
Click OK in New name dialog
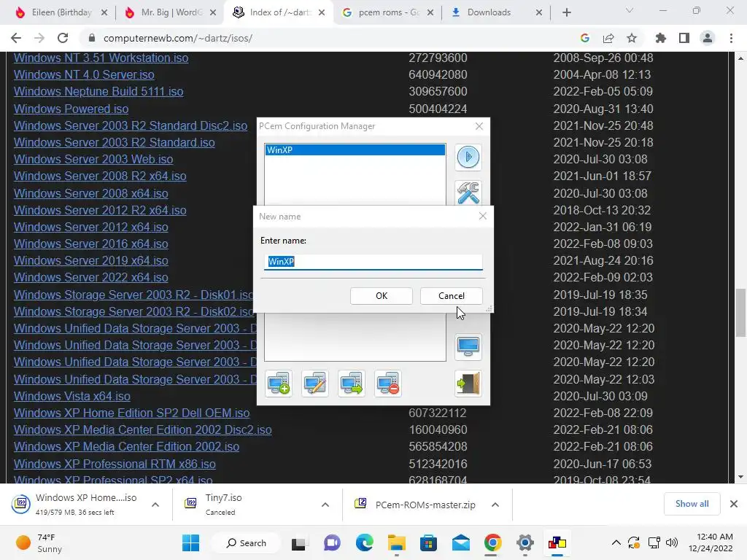[x=381, y=296]
